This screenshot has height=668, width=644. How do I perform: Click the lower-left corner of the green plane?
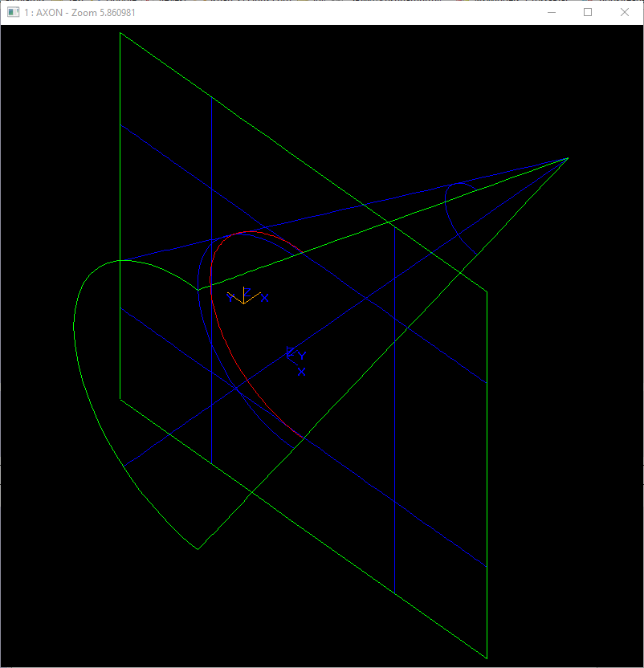click(120, 398)
